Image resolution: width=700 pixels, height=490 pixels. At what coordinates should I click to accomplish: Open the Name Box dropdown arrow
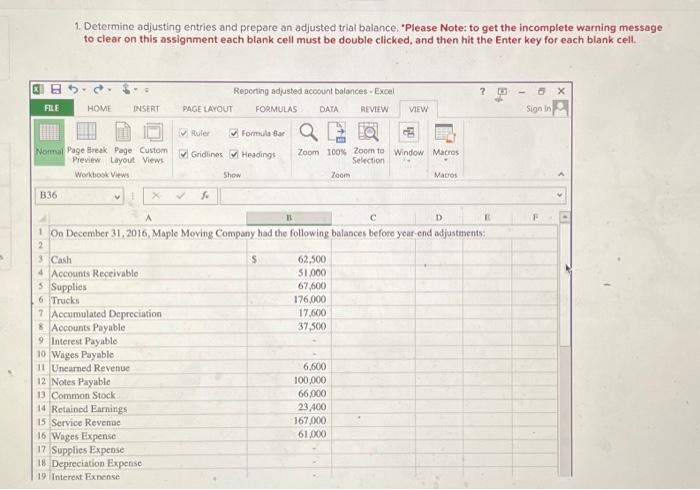pos(117,196)
